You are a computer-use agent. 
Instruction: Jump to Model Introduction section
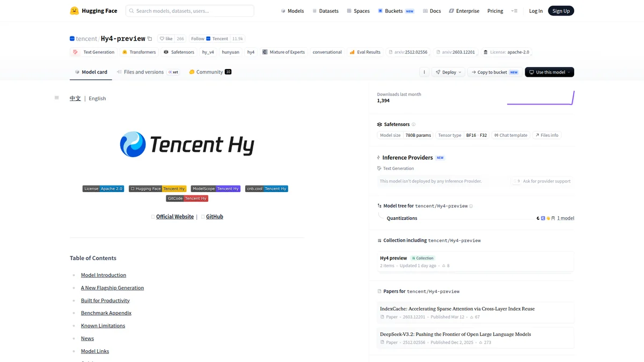point(104,275)
